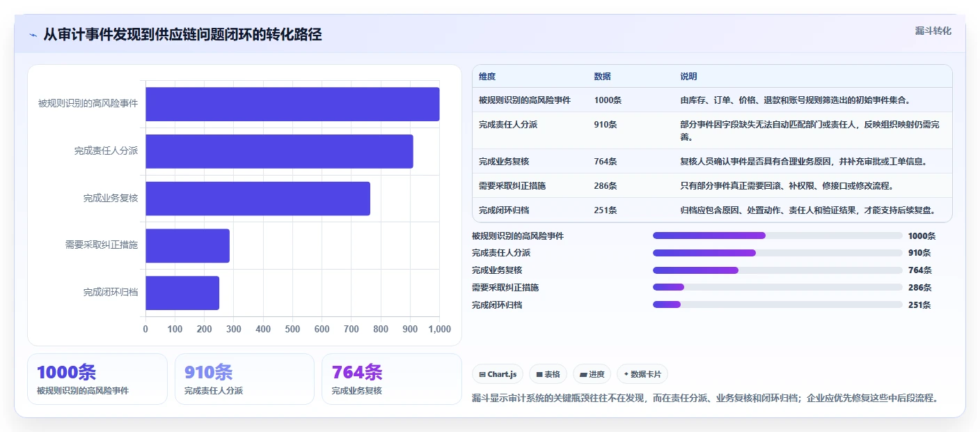Click the x-axis tick 0
This screenshot has width=980, height=432.
[145, 329]
